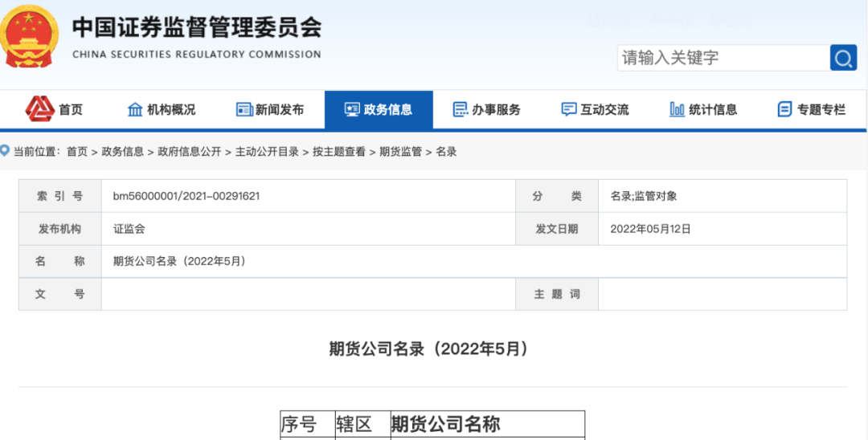Click the location pin icon before 当前位置

(5, 150)
